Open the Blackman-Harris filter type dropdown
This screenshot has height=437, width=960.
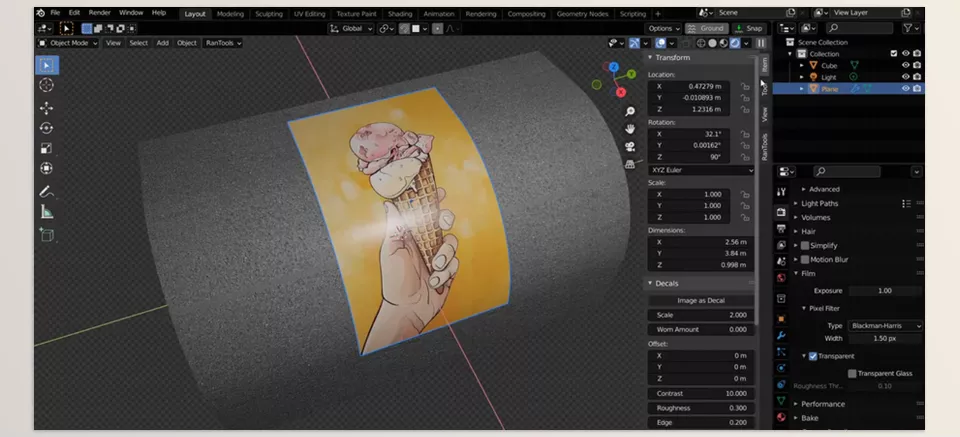885,326
